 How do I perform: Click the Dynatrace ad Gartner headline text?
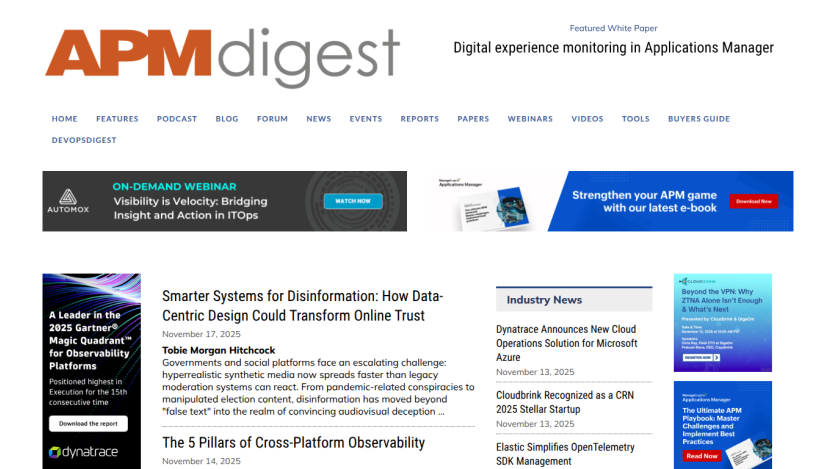(x=90, y=341)
